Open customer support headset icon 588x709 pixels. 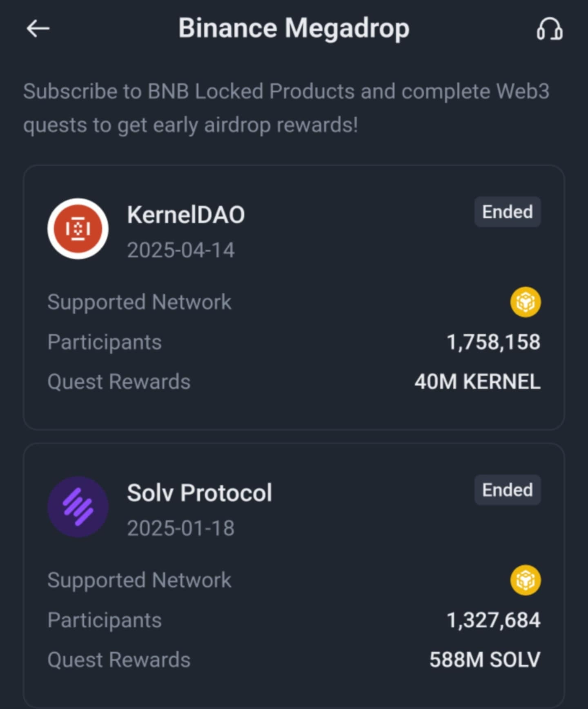pos(549,29)
